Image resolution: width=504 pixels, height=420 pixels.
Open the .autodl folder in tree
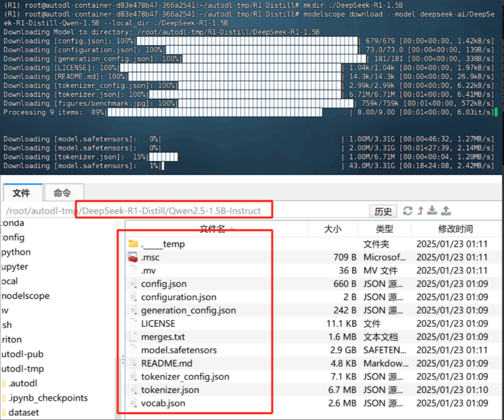23,383
